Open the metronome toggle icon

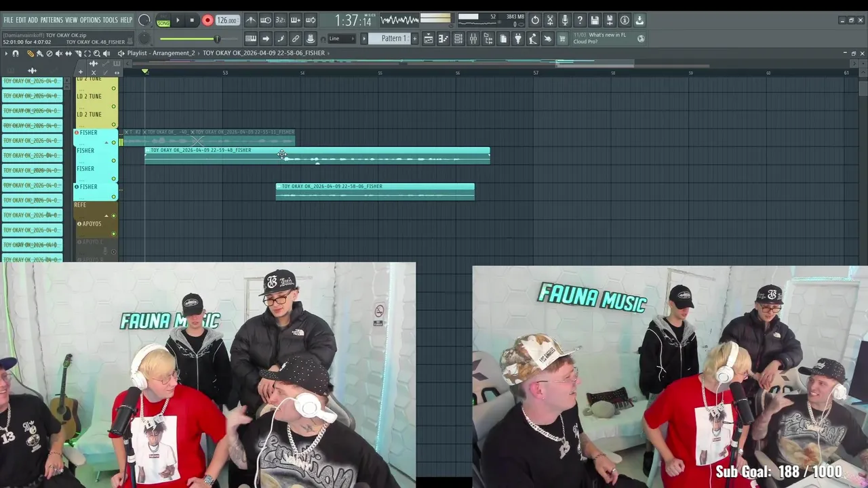click(x=251, y=20)
